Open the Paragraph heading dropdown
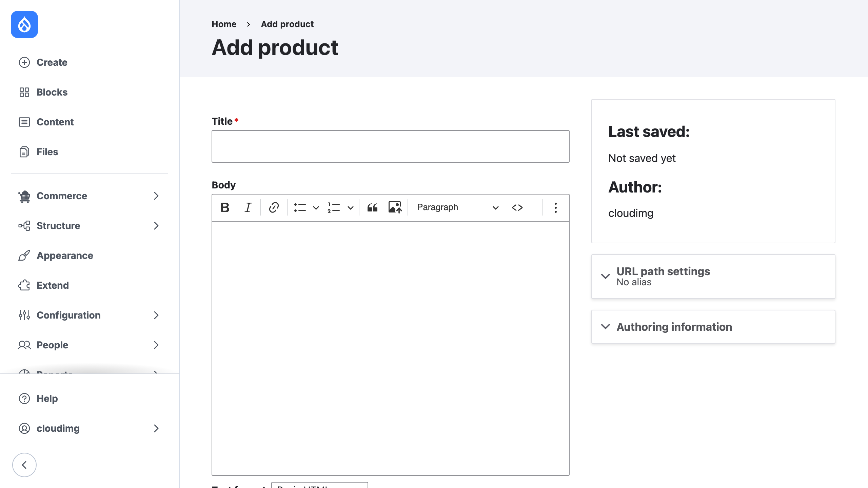 coord(457,207)
